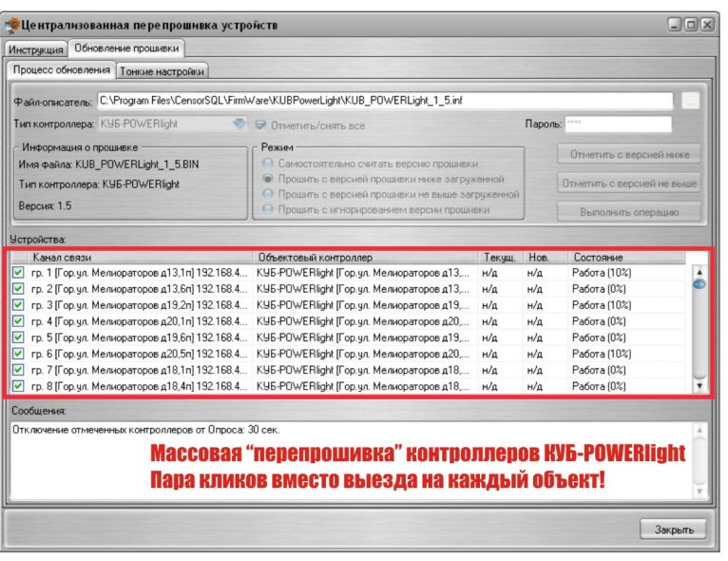Toggle checkbox for гр. 5 device row
728x561 pixels.
[x=18, y=338]
